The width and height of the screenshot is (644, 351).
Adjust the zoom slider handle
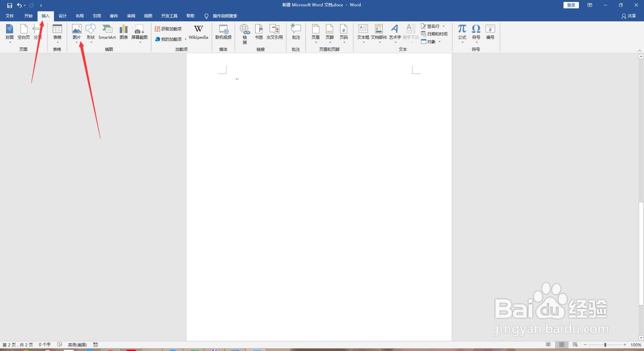(x=605, y=345)
